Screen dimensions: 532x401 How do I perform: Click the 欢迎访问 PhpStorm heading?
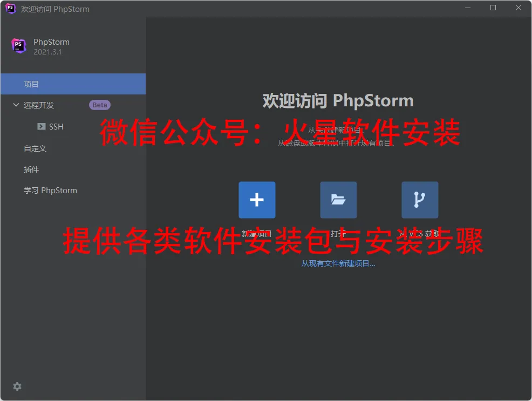(338, 101)
